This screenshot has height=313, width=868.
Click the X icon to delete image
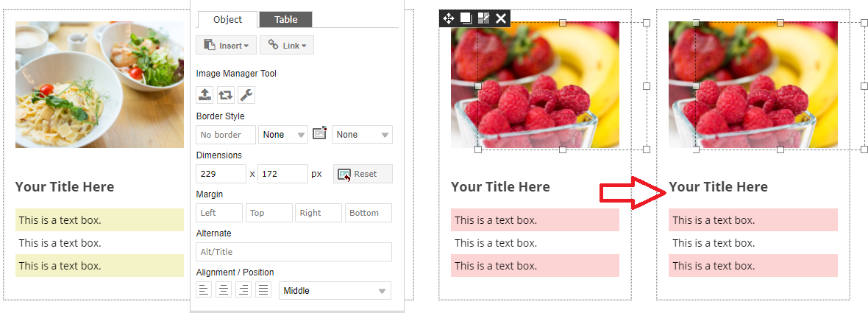pos(501,18)
